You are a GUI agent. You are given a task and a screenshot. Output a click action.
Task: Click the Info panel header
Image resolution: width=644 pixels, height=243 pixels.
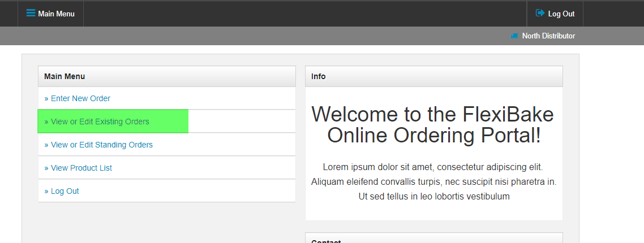[x=433, y=76]
